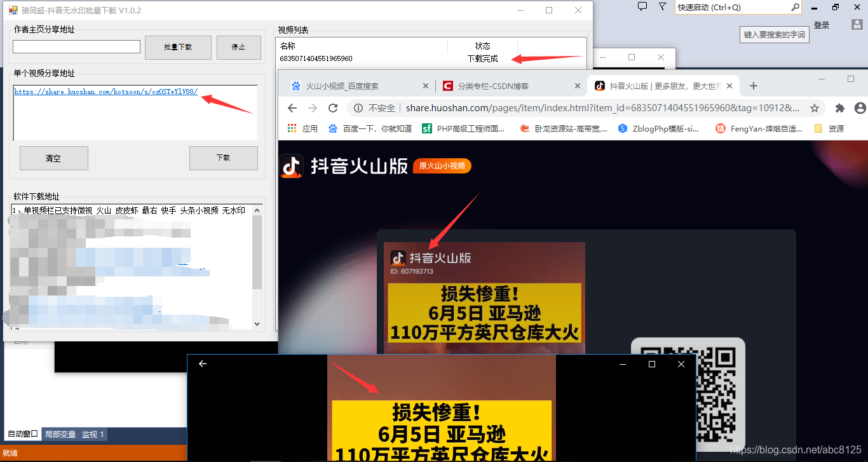Click 登录 sign-in in Visual Studio
This screenshot has height=462, width=868.
point(822,25)
